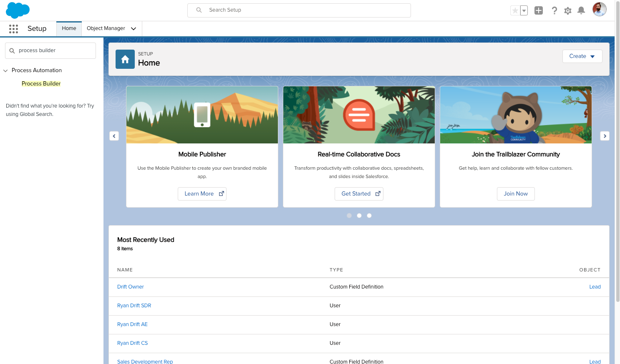The width and height of the screenshot is (620, 364).
Task: Click Join Now for Trailblazer Community
Action: [516, 194]
